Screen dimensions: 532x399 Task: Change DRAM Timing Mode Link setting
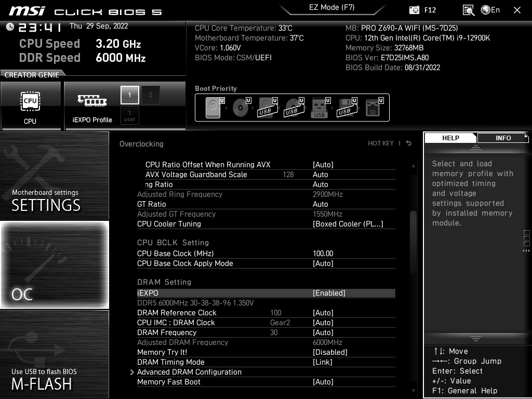[x=322, y=362]
